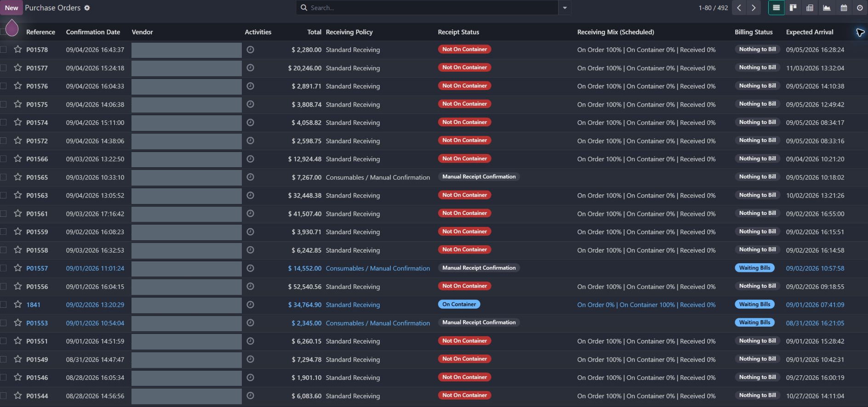Switch to the list view

pos(777,8)
